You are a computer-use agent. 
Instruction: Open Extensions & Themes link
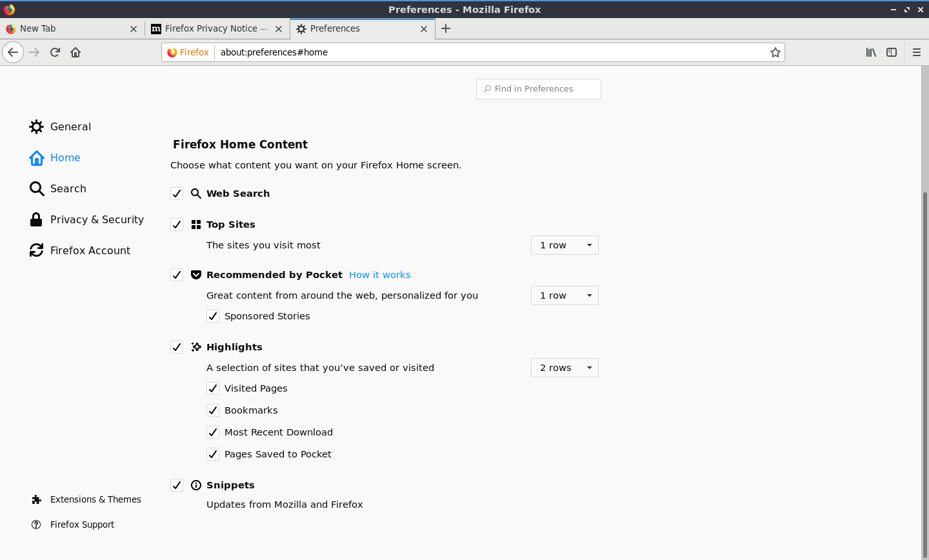point(95,499)
